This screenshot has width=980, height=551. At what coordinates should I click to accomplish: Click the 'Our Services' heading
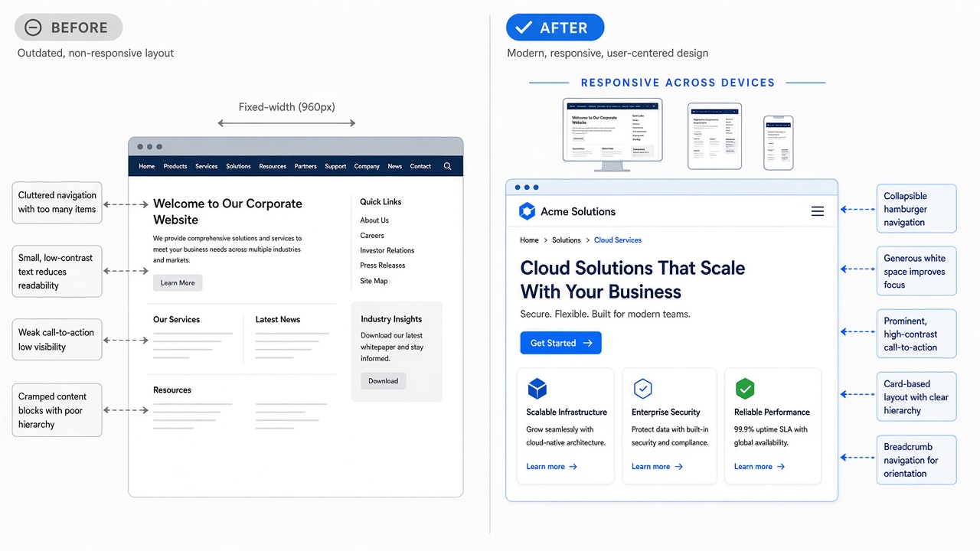[176, 320]
